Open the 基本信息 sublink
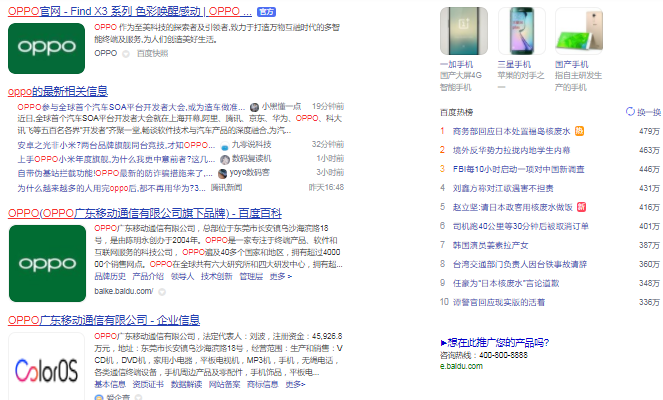 tap(110, 384)
